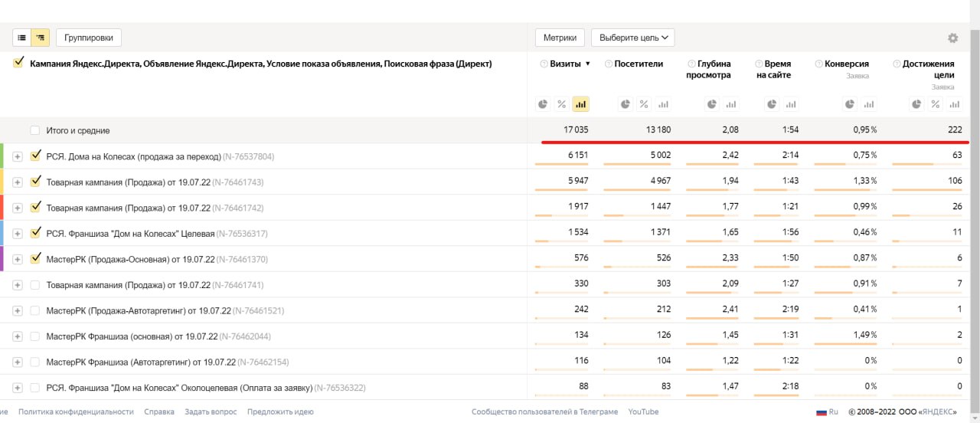Switch language via Ru flag
This screenshot has height=423, width=980.
pos(827,412)
